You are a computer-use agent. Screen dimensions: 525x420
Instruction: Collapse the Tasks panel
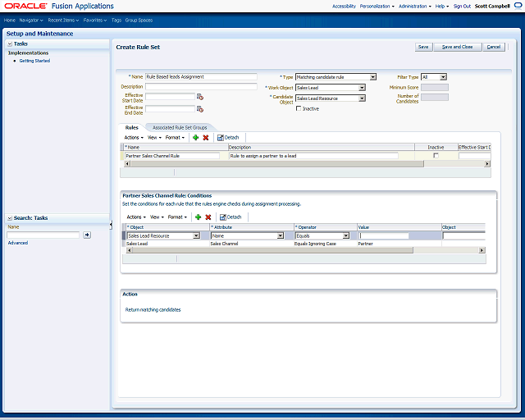tap(10, 43)
